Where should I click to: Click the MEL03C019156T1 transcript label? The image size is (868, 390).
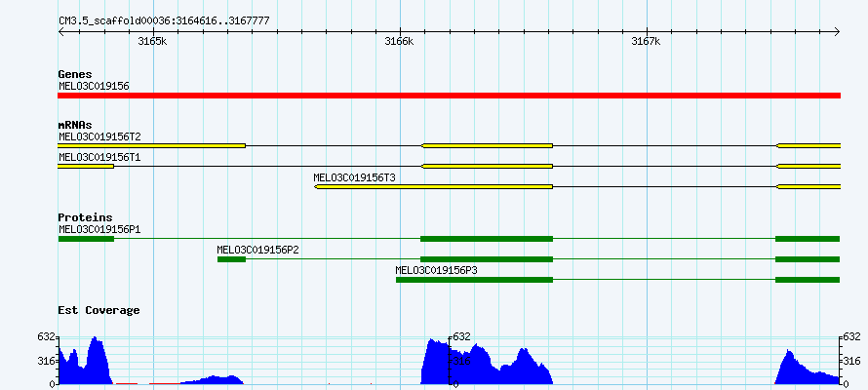[99, 157]
